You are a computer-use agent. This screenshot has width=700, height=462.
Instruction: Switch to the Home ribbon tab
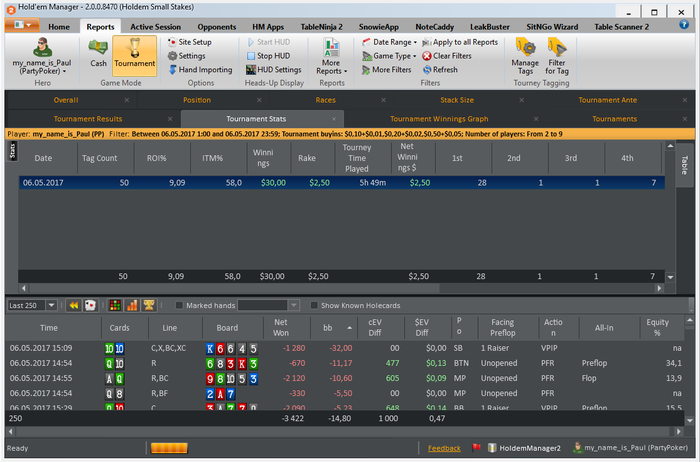click(x=59, y=27)
